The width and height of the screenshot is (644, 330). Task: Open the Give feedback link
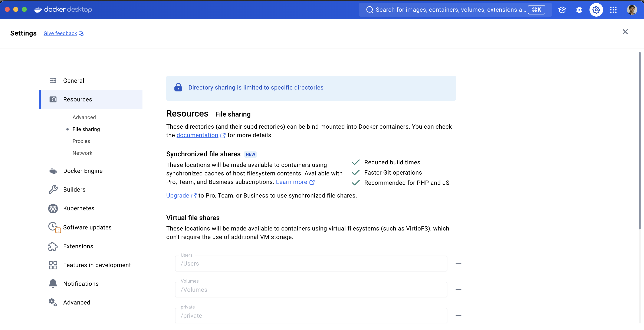click(x=60, y=33)
